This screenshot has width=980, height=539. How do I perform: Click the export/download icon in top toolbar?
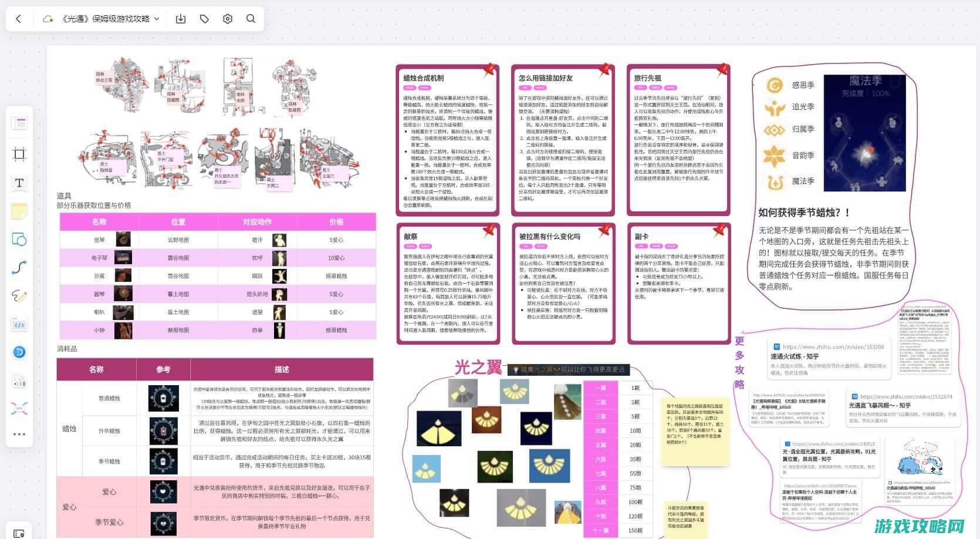coord(181,19)
